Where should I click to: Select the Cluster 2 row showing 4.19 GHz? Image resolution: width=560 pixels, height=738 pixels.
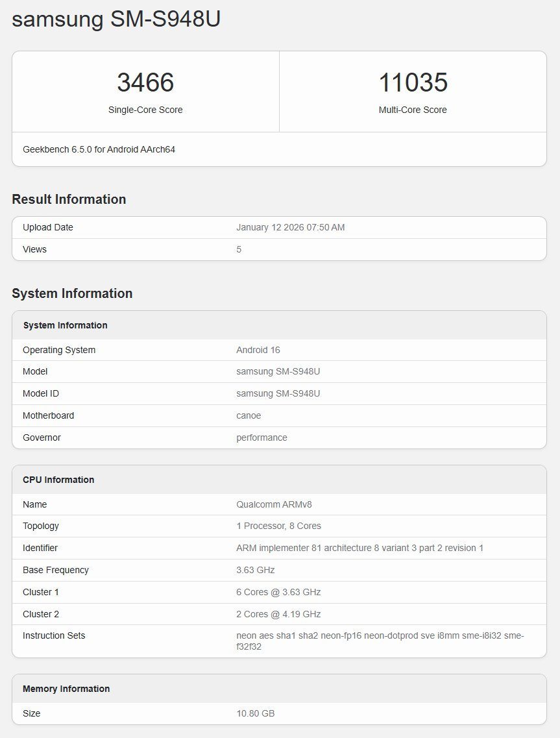pyautogui.click(x=279, y=614)
